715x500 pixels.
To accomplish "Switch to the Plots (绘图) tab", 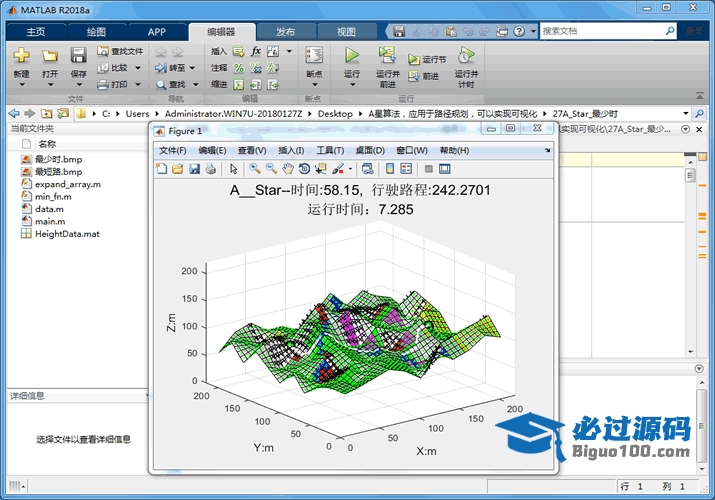I will click(x=96, y=32).
